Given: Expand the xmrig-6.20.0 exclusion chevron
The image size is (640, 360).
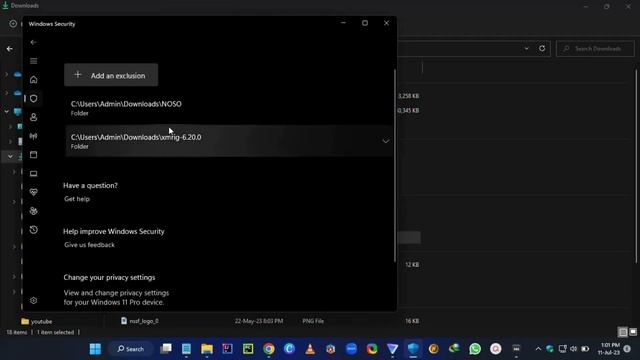Looking at the screenshot, I should pos(385,141).
